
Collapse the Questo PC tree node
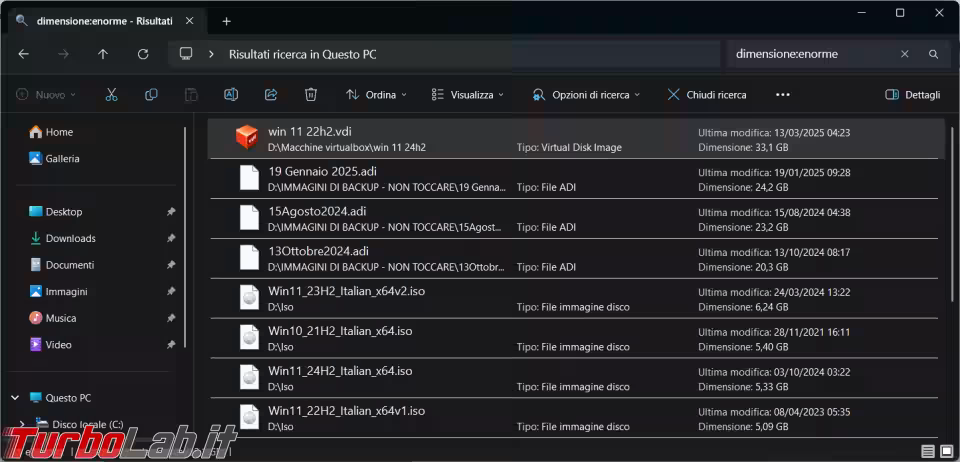tap(15, 398)
